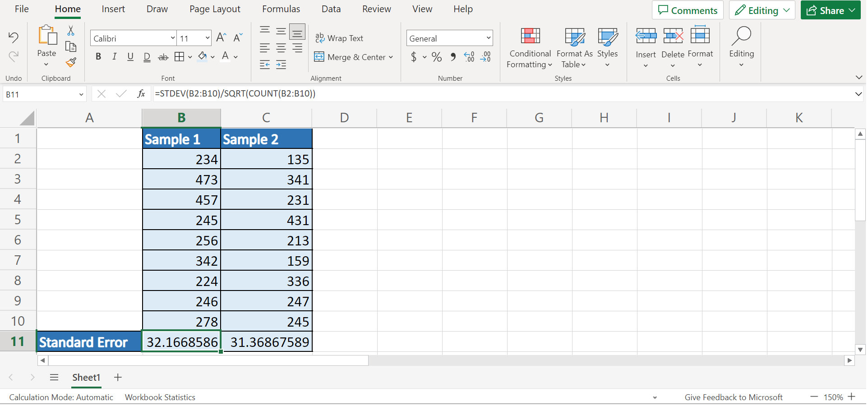Open the font name Calibri dropdown

pos(172,38)
